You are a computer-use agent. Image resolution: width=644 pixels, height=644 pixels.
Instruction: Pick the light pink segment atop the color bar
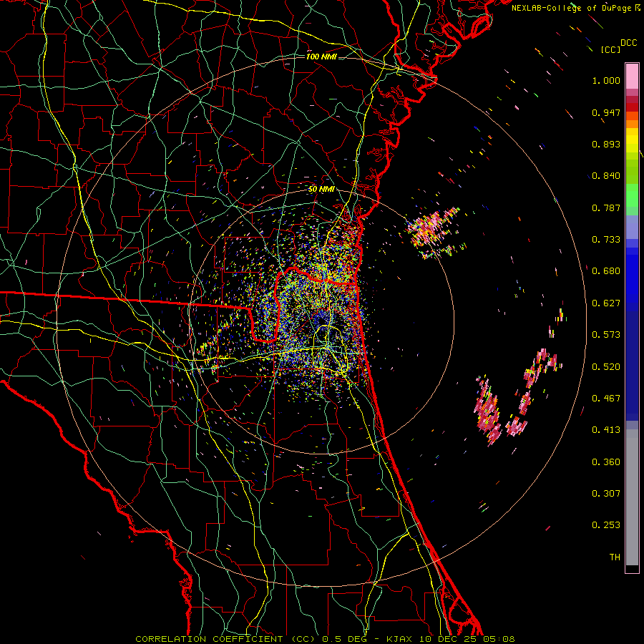tap(632, 76)
